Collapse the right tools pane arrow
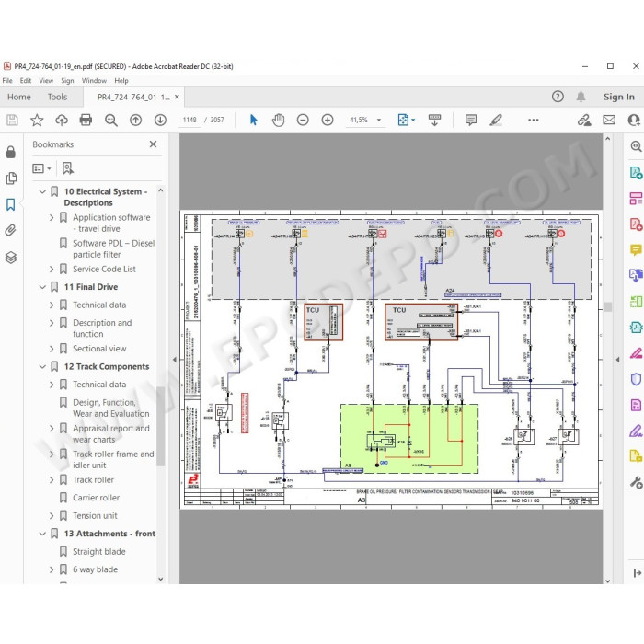This screenshot has height=644, width=644. pos(617,360)
